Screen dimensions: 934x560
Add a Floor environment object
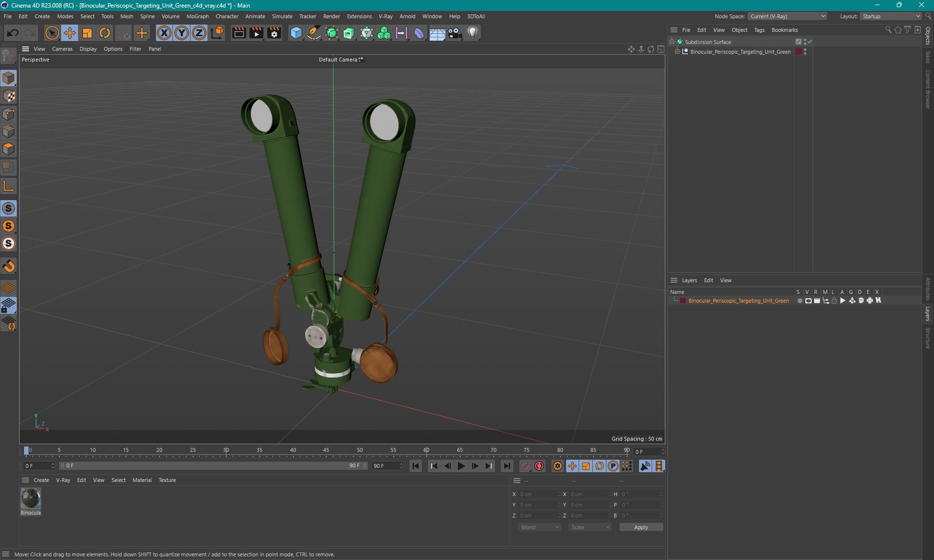point(437,33)
